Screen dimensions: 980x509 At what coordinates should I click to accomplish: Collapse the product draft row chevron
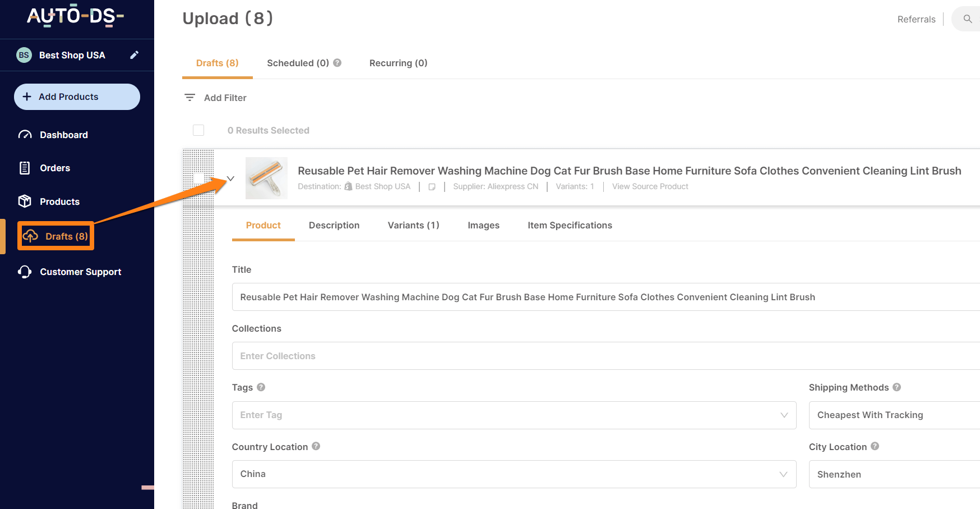tap(230, 178)
